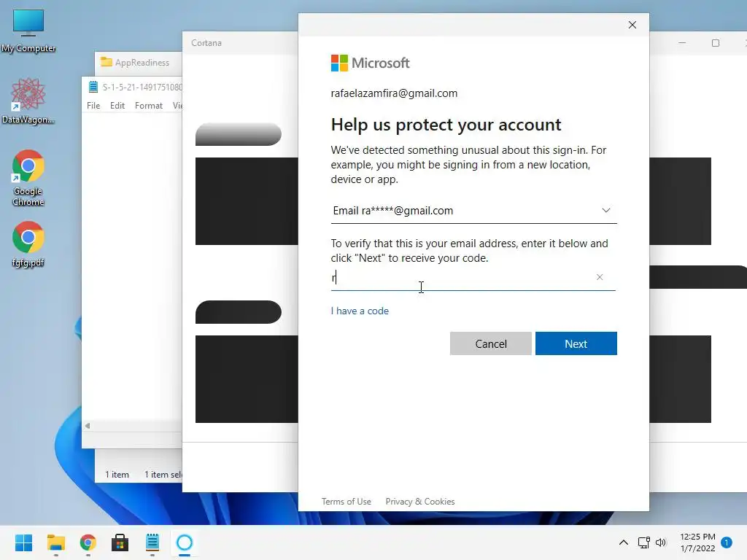The width and height of the screenshot is (747, 560).
Task: Minimize the Cortana window
Action: click(682, 43)
